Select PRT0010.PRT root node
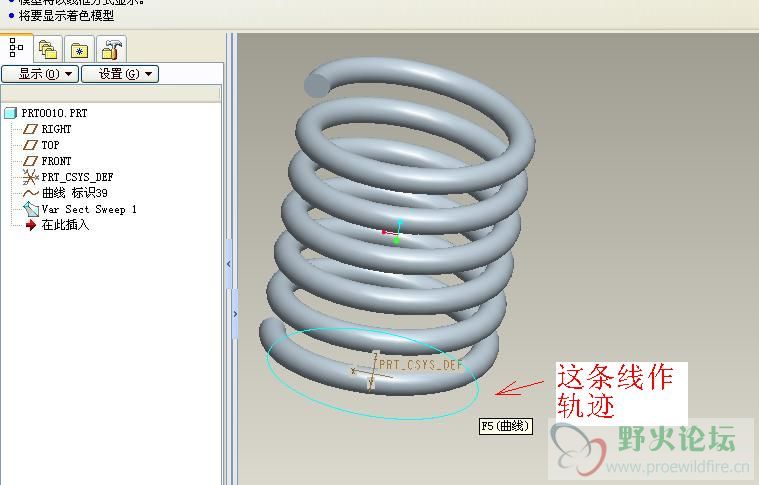The image size is (759, 485). (x=54, y=113)
